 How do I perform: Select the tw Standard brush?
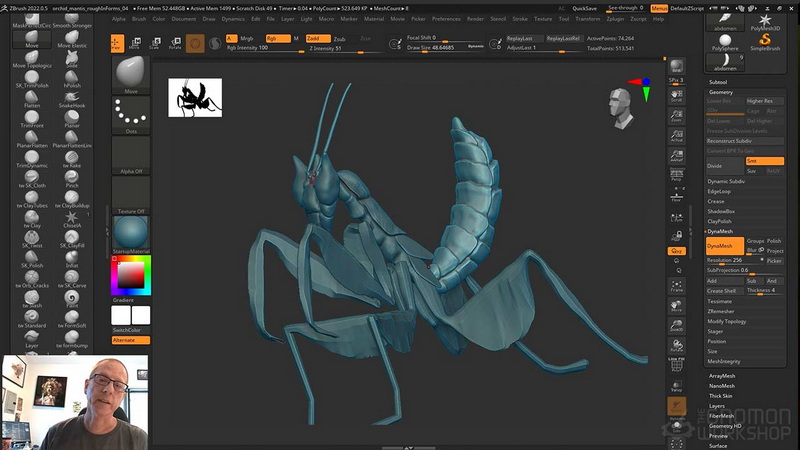point(32,319)
